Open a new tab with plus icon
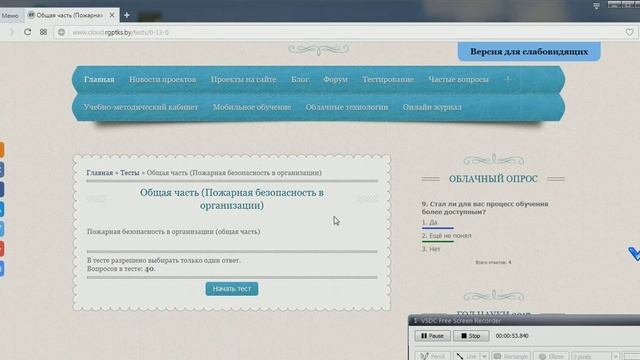640x360 pixels. [x=127, y=15]
